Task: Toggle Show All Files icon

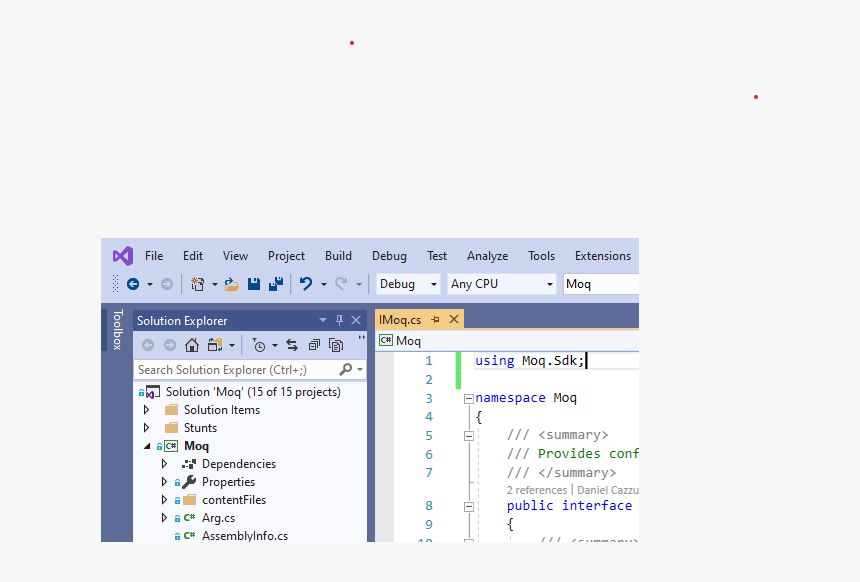Action: point(336,345)
